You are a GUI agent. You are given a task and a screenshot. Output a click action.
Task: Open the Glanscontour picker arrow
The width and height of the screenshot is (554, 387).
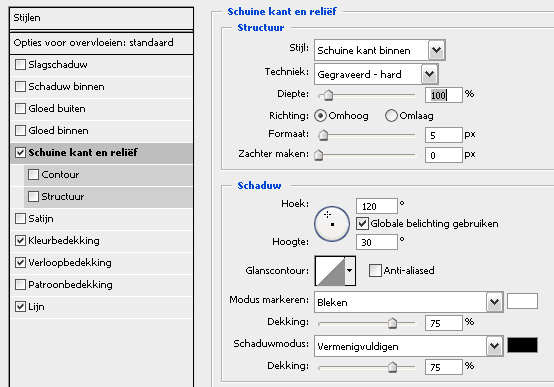pos(350,271)
